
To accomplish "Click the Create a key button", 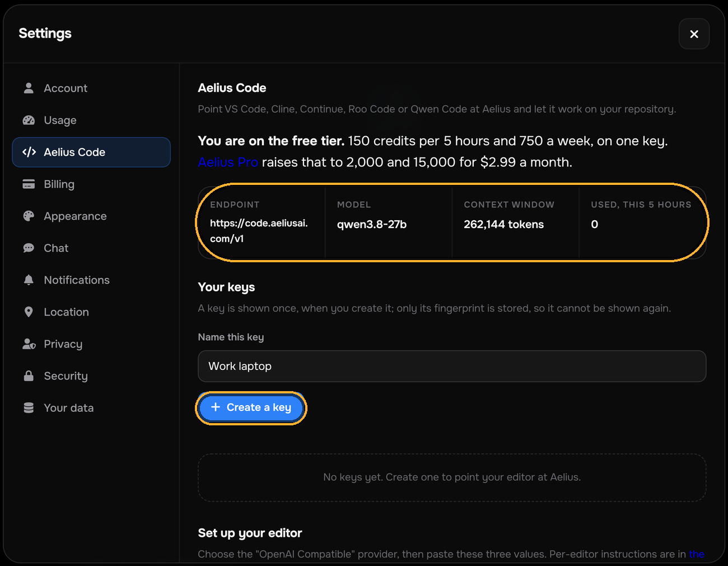I will [x=251, y=407].
